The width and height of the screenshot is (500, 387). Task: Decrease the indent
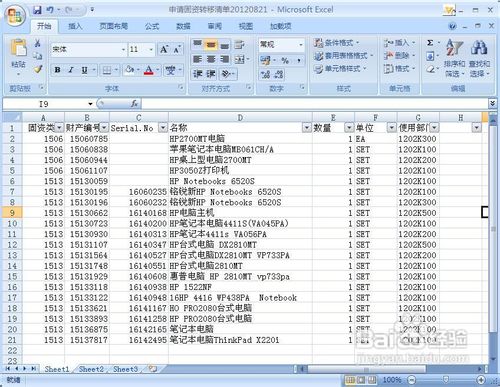197,74
